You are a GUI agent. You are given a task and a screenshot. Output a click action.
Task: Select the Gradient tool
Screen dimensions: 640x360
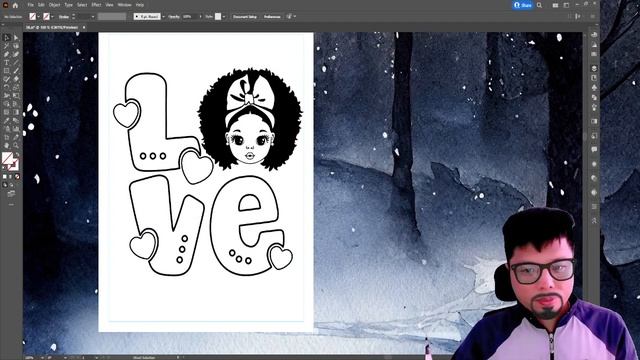click(x=16, y=111)
